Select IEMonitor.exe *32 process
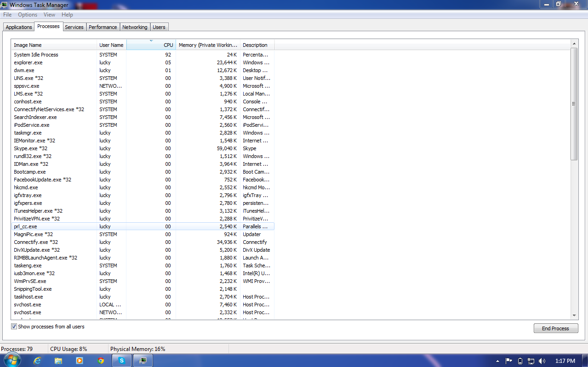588x367 pixels. [143, 141]
